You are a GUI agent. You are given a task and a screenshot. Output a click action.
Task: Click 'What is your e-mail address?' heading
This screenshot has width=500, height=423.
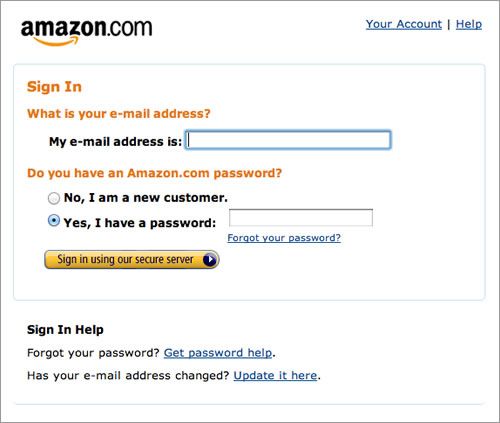119,114
